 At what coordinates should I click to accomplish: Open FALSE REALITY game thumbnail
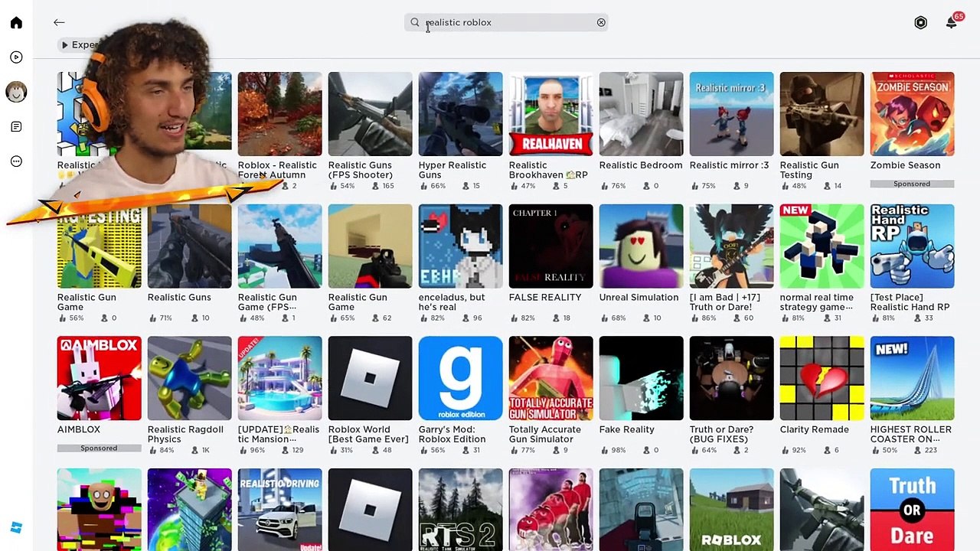coord(550,246)
